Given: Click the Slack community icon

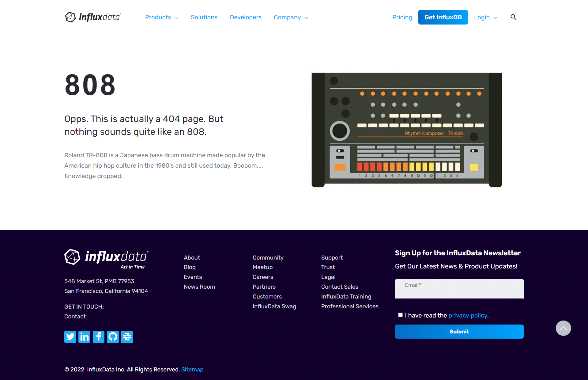Looking at the screenshot, I should (127, 336).
